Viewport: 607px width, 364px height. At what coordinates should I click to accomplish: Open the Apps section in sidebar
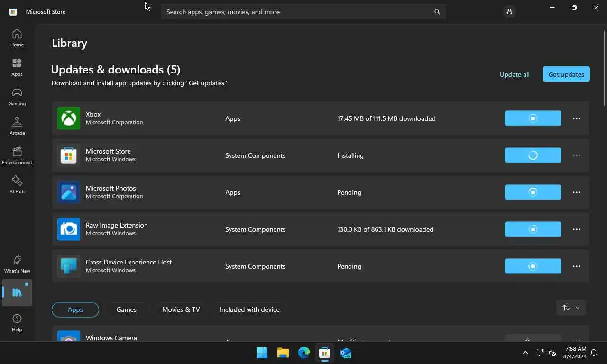[17, 67]
